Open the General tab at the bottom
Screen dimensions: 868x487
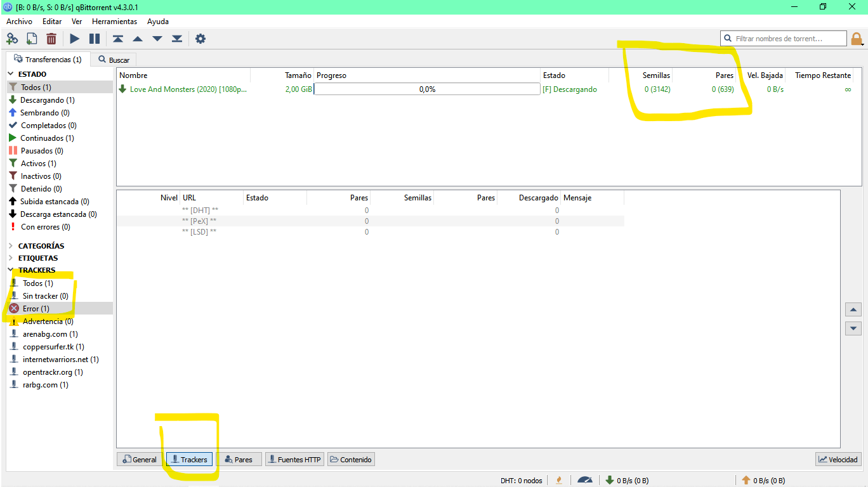[x=139, y=459]
